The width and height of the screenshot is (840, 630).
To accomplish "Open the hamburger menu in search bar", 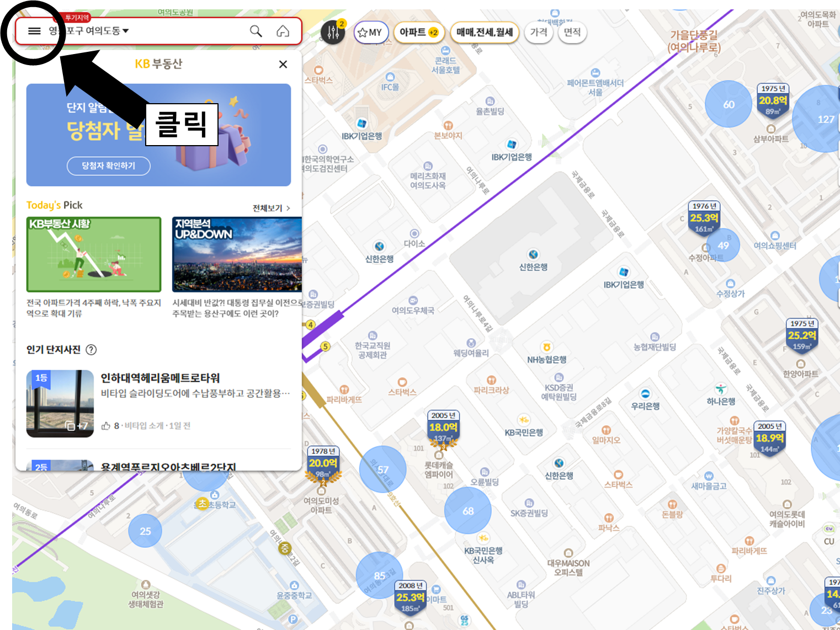I will (x=34, y=31).
